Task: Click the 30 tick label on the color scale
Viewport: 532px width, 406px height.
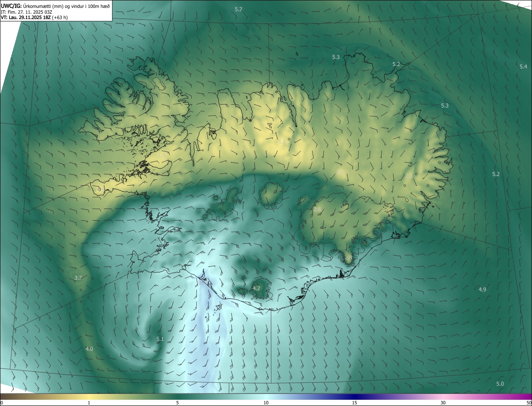Action: (443, 403)
